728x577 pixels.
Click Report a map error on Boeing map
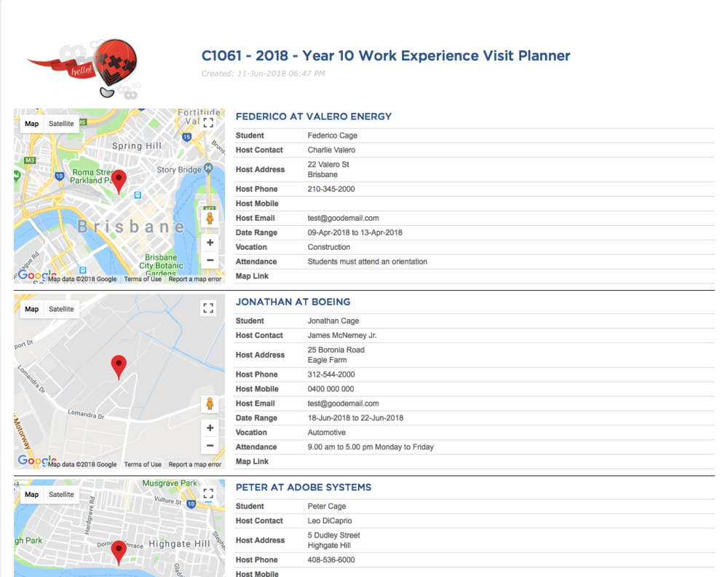tap(195, 465)
